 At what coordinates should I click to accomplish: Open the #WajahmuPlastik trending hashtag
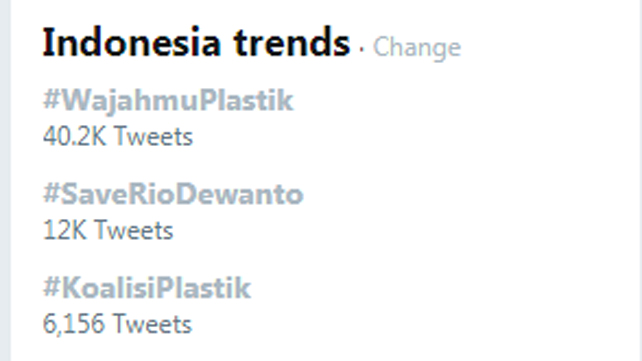[168, 100]
